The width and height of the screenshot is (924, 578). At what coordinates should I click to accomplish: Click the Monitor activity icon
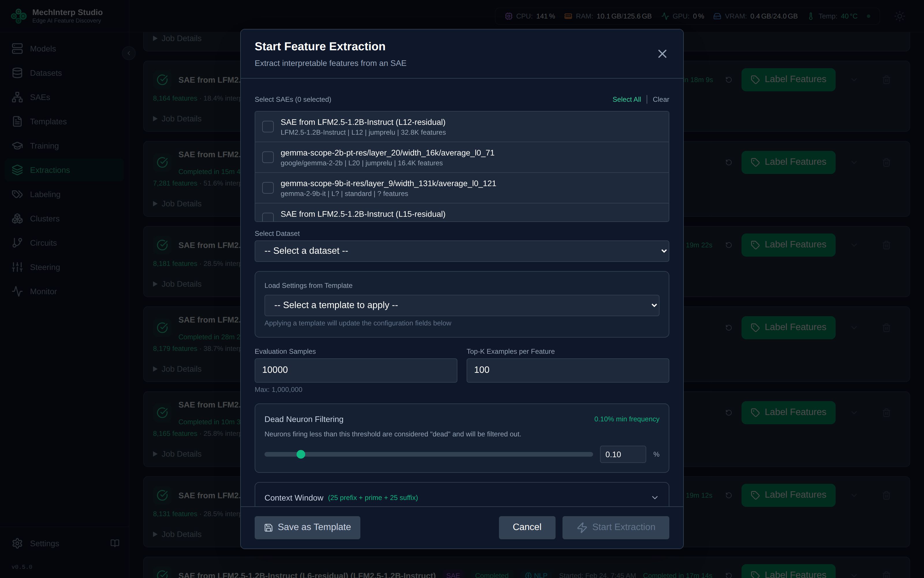click(17, 292)
